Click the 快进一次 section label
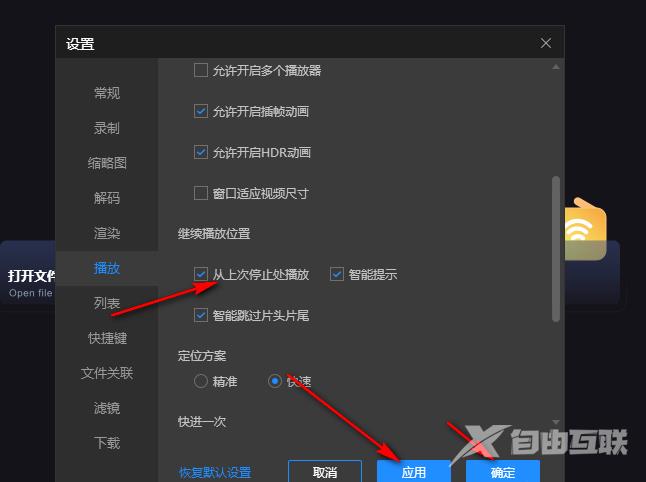This screenshot has width=646, height=482. pos(202,421)
